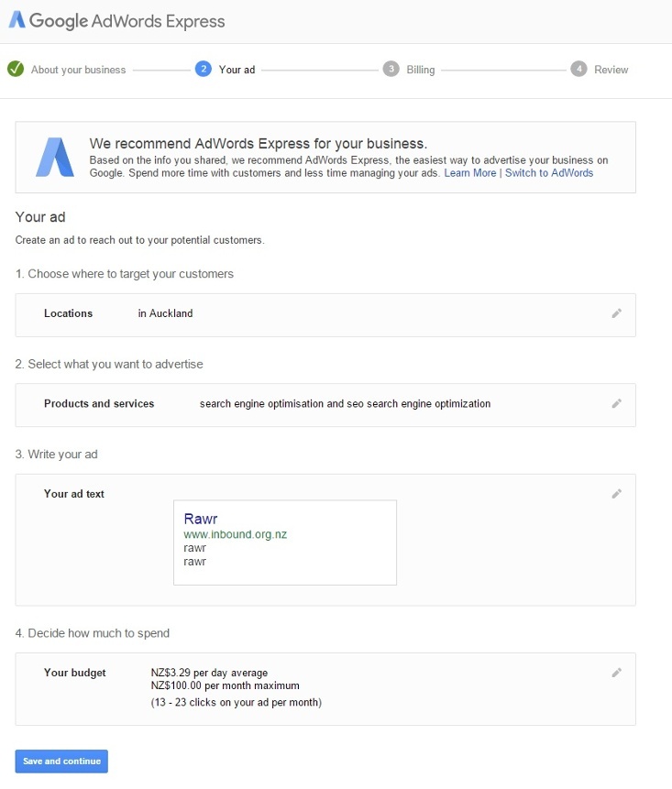This screenshot has height=789, width=672.
Task: Click the ad preview box
Action: tap(285, 542)
